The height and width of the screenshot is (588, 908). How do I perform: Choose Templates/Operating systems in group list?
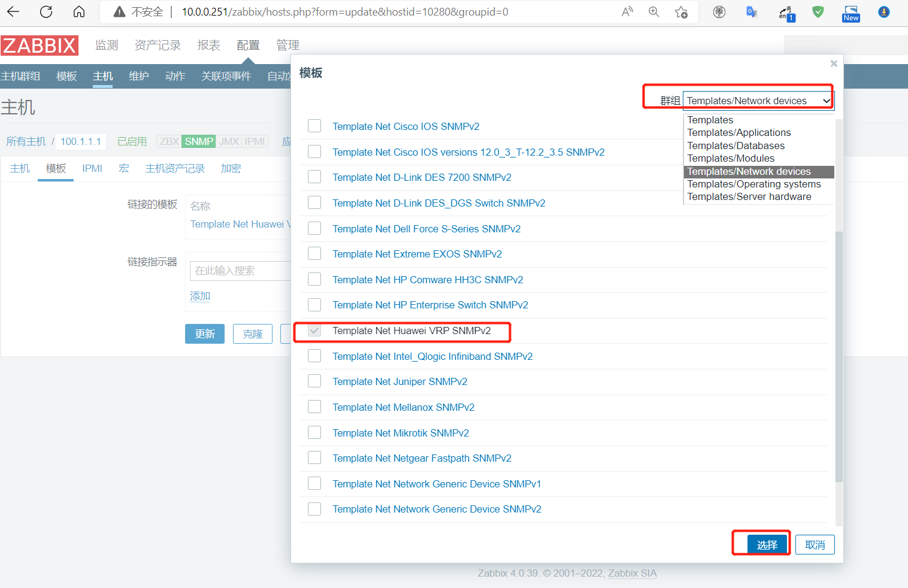click(x=759, y=184)
